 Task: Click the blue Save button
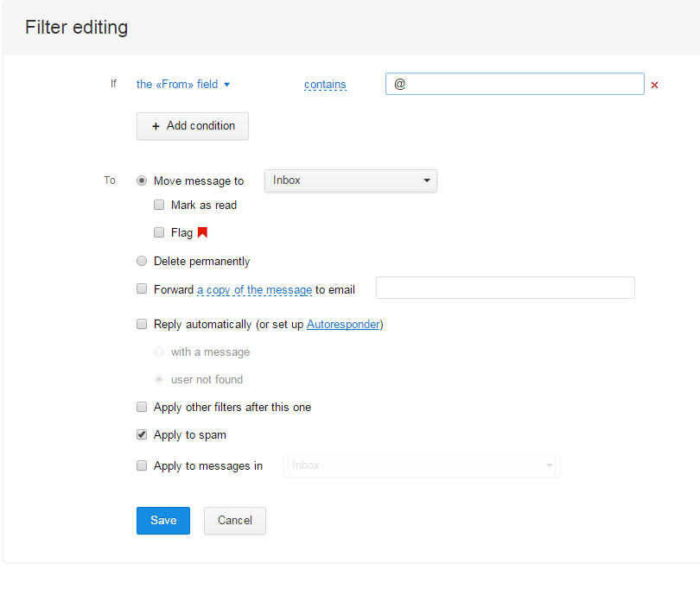(162, 520)
